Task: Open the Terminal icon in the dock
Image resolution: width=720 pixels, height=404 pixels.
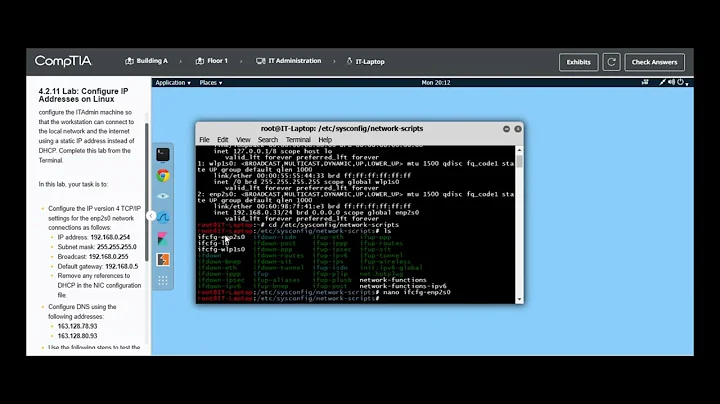Action: click(163, 155)
